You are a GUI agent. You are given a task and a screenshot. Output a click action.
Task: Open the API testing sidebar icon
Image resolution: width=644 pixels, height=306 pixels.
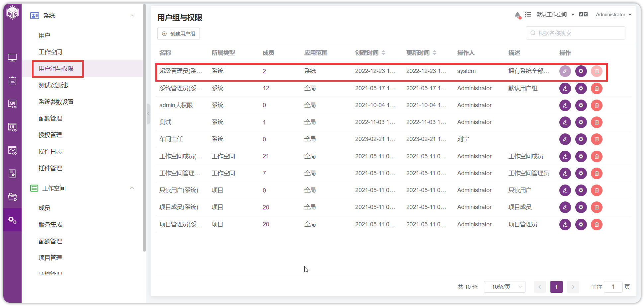coord(13,104)
